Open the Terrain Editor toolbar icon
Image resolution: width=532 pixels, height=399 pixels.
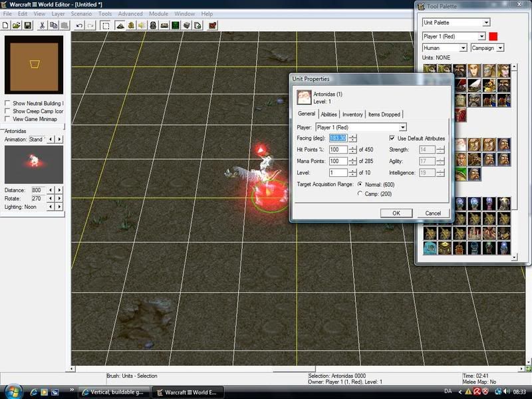pyautogui.click(x=120, y=25)
